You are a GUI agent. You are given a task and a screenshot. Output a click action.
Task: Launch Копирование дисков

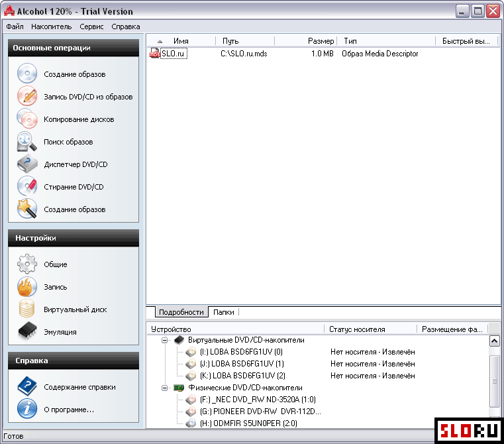click(79, 119)
